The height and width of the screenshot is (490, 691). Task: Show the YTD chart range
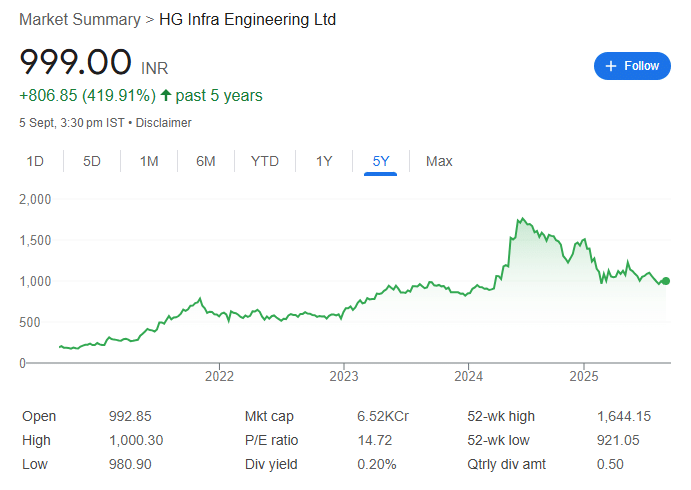click(265, 161)
